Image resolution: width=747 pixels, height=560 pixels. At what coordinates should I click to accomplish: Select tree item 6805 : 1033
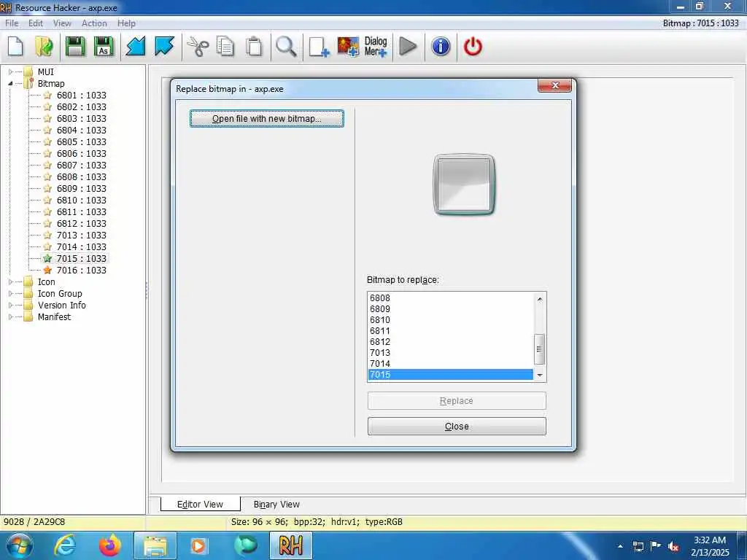pyautogui.click(x=82, y=142)
